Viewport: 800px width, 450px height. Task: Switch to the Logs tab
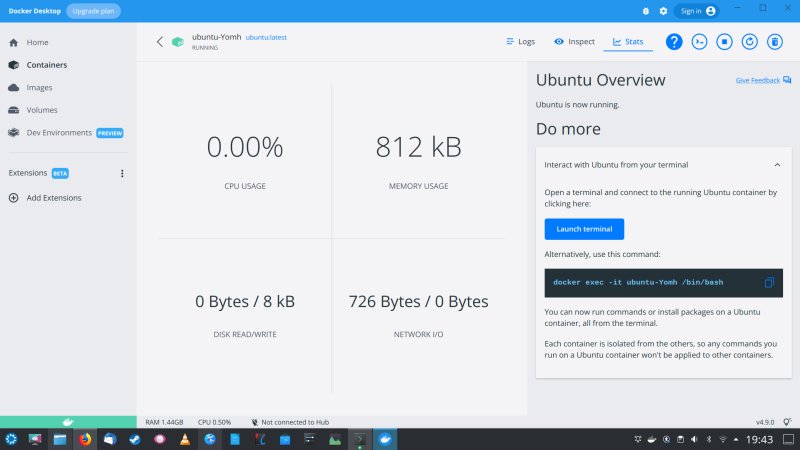(520, 42)
